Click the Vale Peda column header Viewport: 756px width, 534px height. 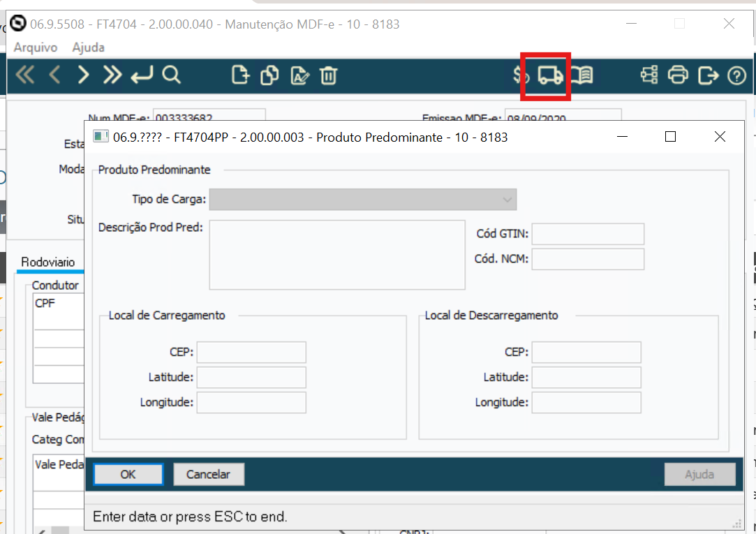[x=59, y=465]
